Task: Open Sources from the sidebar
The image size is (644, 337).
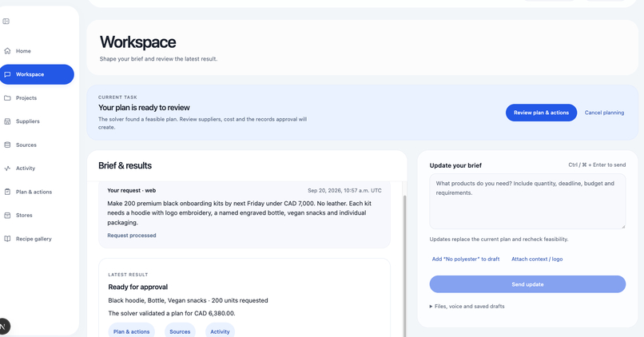Action: point(26,145)
